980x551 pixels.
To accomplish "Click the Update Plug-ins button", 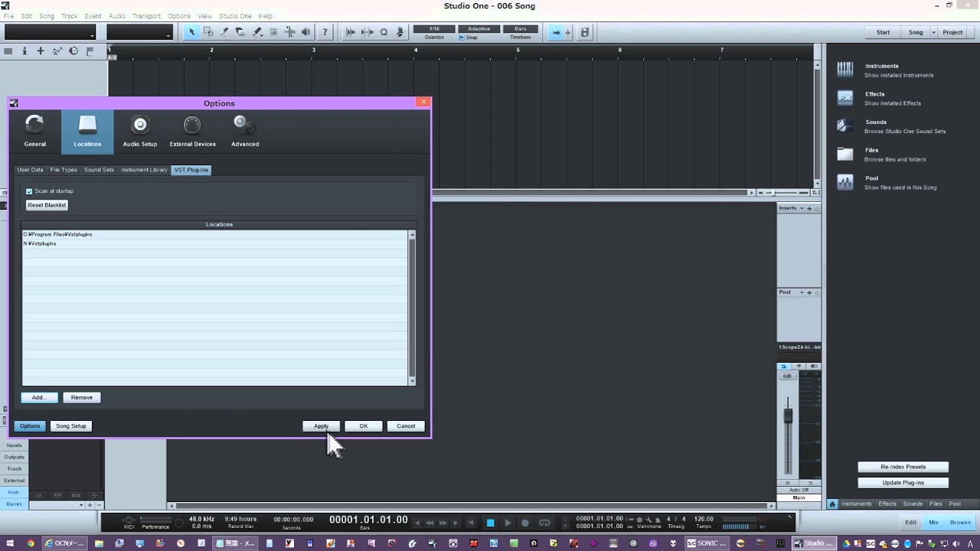I will [x=903, y=483].
